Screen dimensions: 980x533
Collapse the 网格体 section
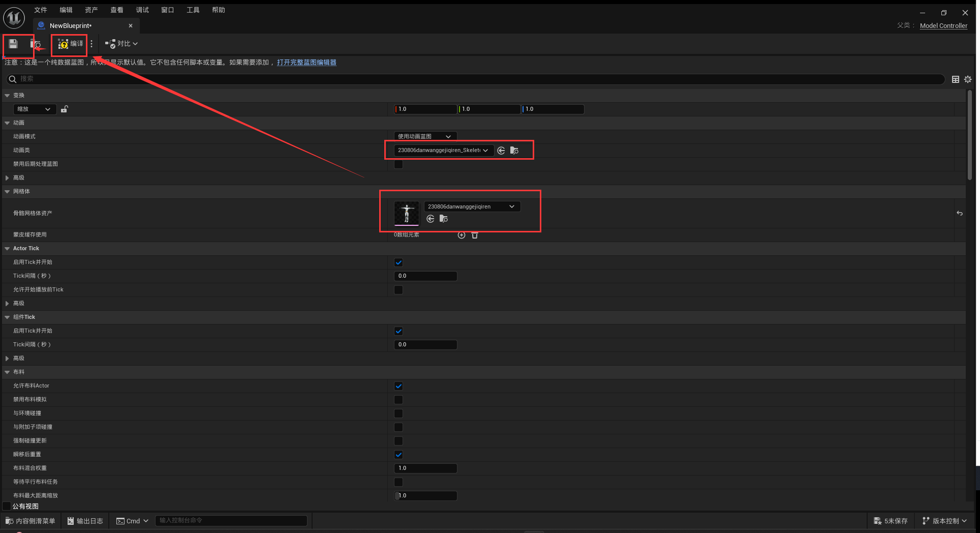pyautogui.click(x=8, y=192)
